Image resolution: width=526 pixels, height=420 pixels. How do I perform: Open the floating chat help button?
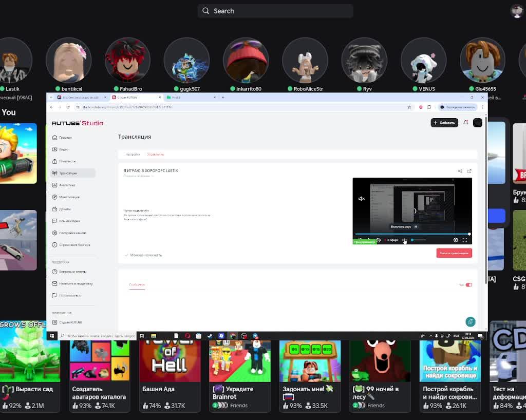[x=471, y=322]
